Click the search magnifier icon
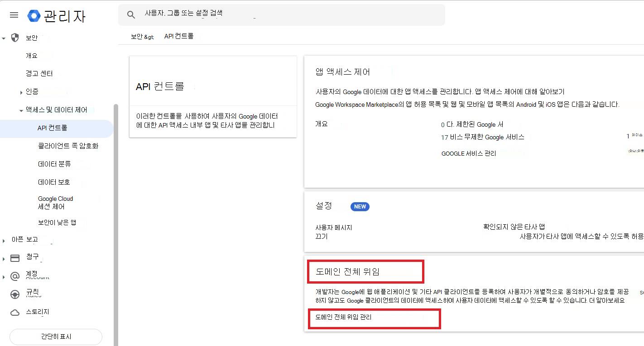 (x=131, y=15)
